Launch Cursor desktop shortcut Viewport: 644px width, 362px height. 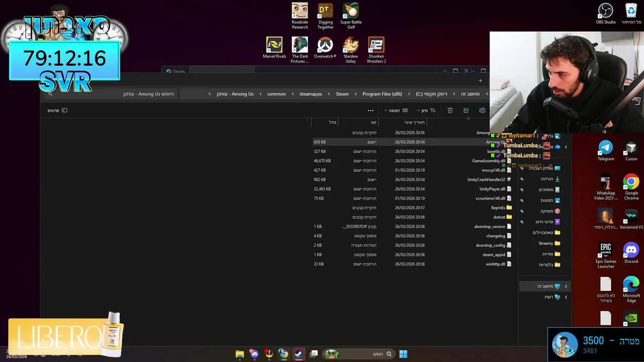631,151
